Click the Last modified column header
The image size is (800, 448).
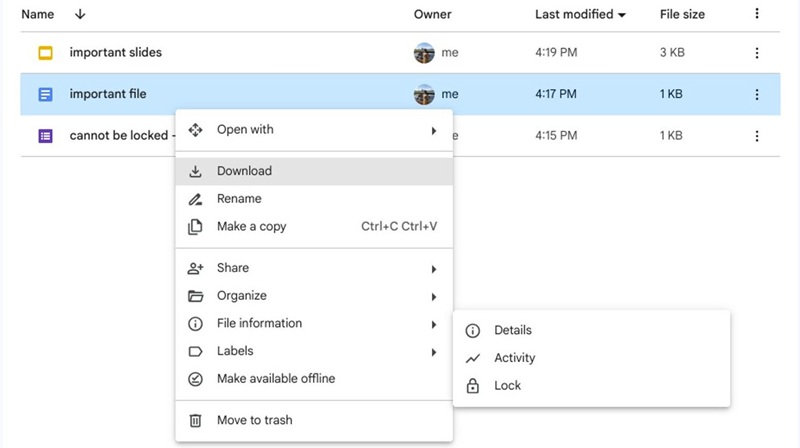coord(574,14)
